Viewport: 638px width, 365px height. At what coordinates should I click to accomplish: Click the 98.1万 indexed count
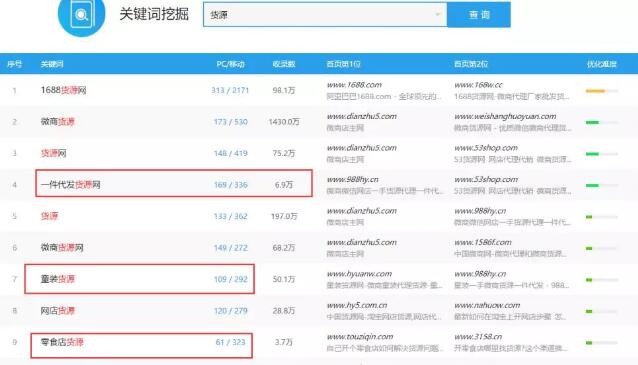[284, 90]
